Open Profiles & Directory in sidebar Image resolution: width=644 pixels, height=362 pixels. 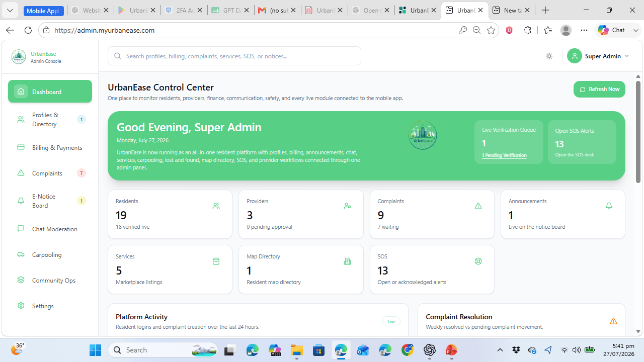pyautogui.click(x=50, y=120)
